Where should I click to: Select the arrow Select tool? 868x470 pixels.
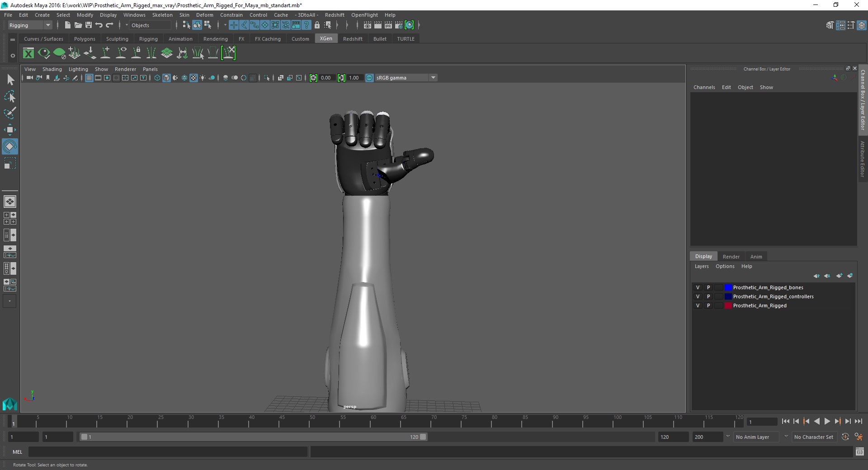point(10,80)
